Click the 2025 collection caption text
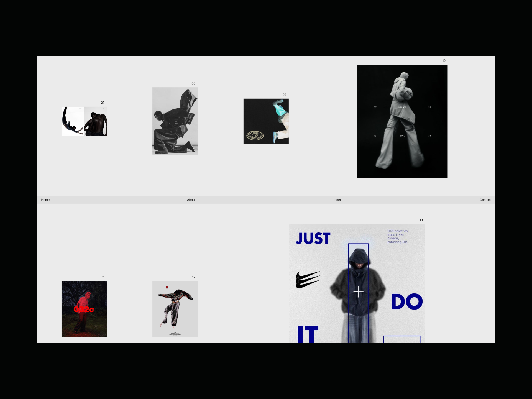532x399 pixels. click(397, 236)
